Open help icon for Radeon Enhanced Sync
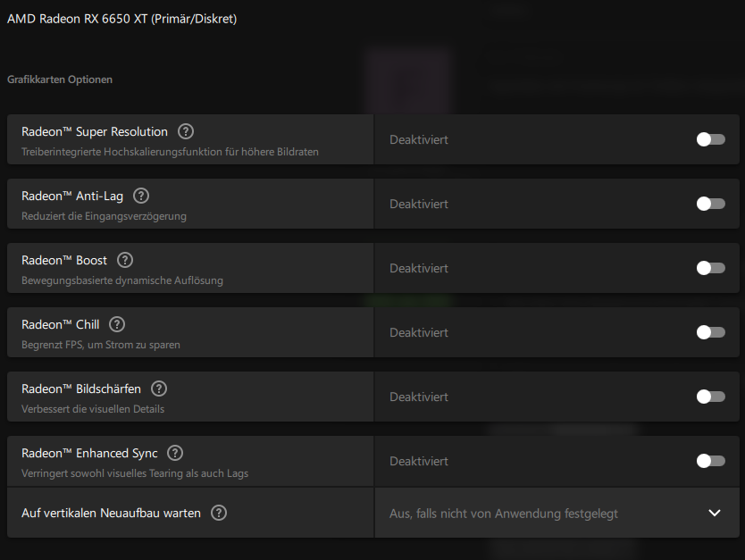Screen dimensions: 745x560 click(x=175, y=453)
